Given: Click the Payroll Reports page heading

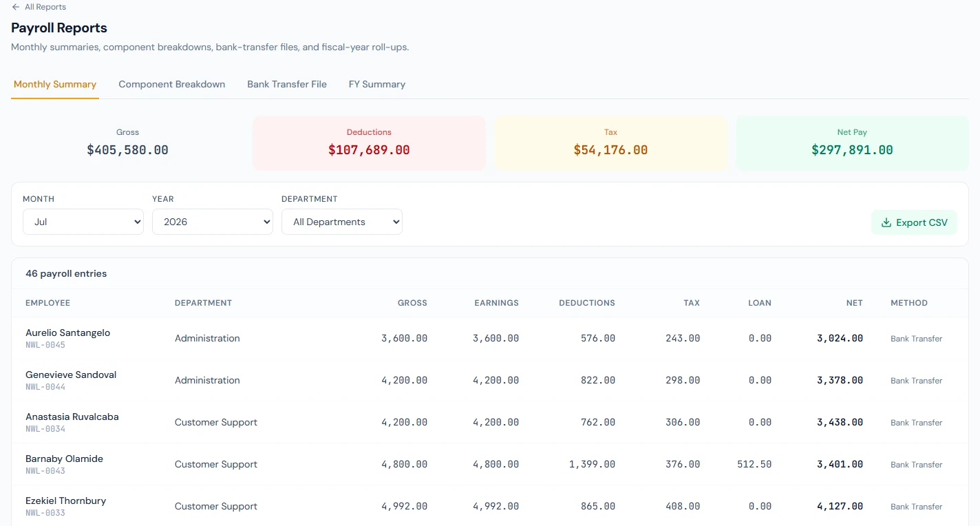Looking at the screenshot, I should pos(59,28).
